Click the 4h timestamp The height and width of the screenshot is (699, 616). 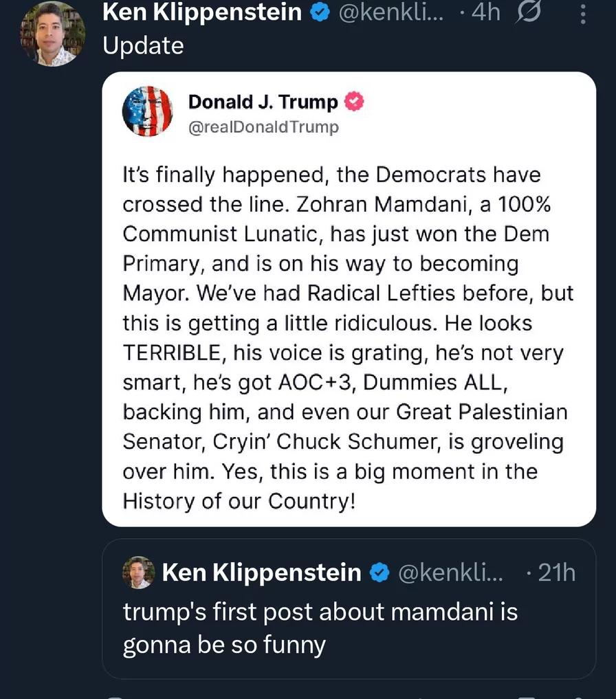485,12
